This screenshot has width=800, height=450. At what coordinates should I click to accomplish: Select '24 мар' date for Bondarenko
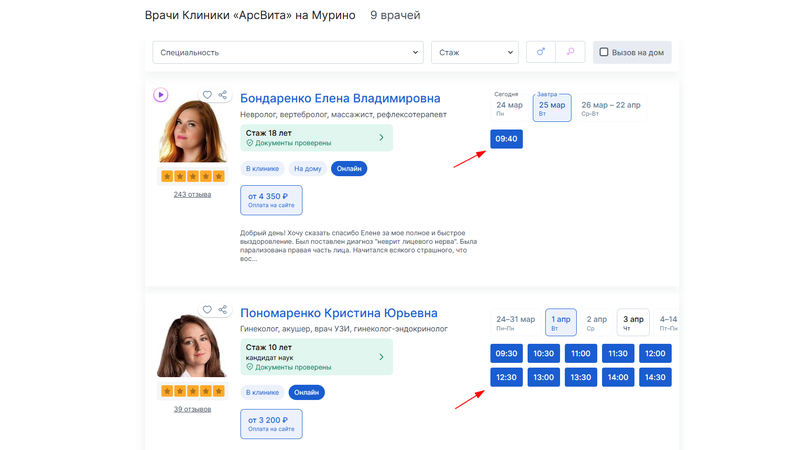click(509, 108)
